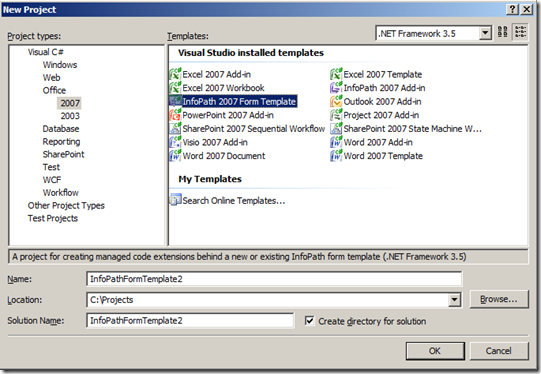The width and height of the screenshot is (541, 374).
Task: Select the Word 2007 Document template icon
Action: pos(175,156)
